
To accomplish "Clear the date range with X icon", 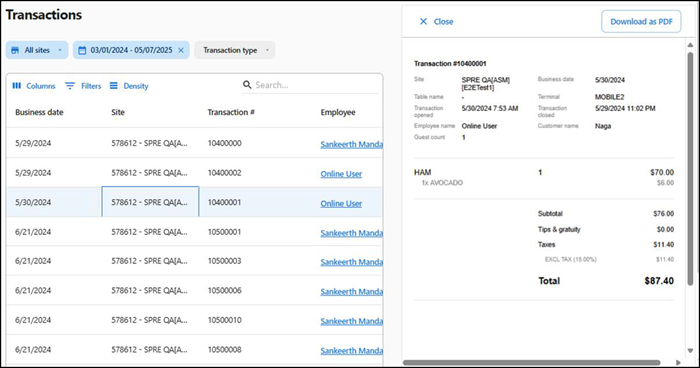I will point(181,50).
